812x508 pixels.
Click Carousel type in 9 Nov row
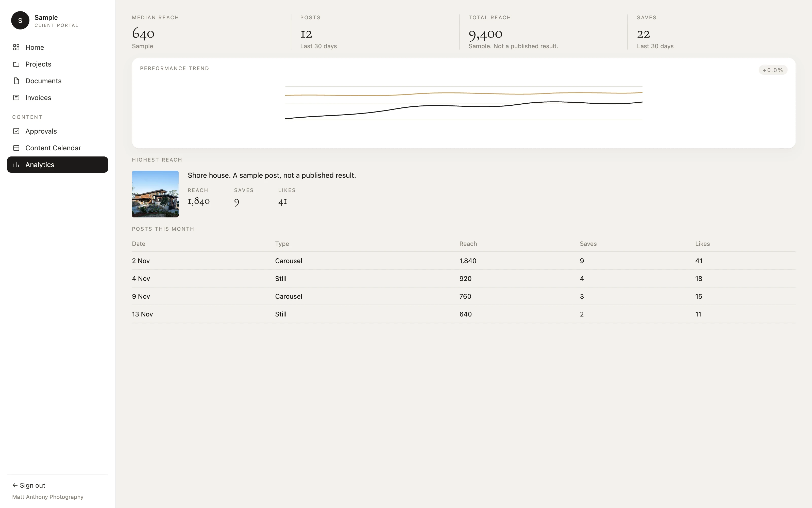pyautogui.click(x=289, y=297)
